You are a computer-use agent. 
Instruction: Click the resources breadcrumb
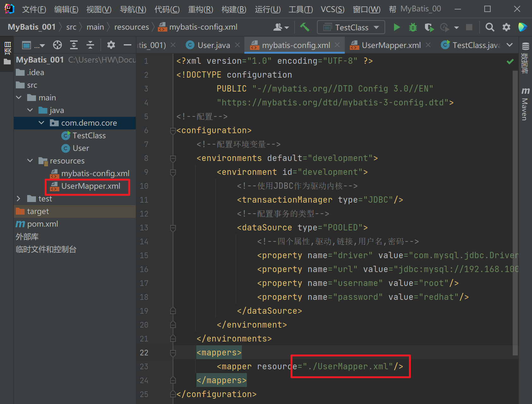click(x=131, y=27)
